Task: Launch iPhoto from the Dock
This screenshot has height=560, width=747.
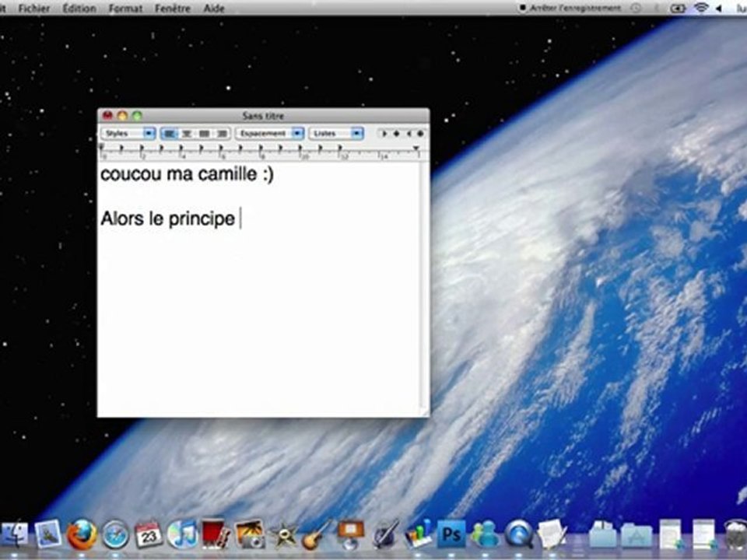Action: pyautogui.click(x=250, y=534)
